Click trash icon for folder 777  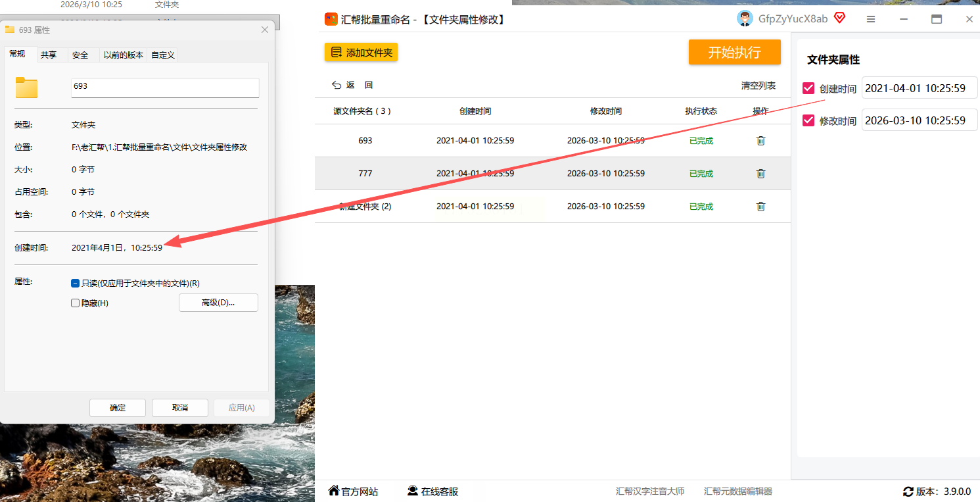(x=760, y=174)
